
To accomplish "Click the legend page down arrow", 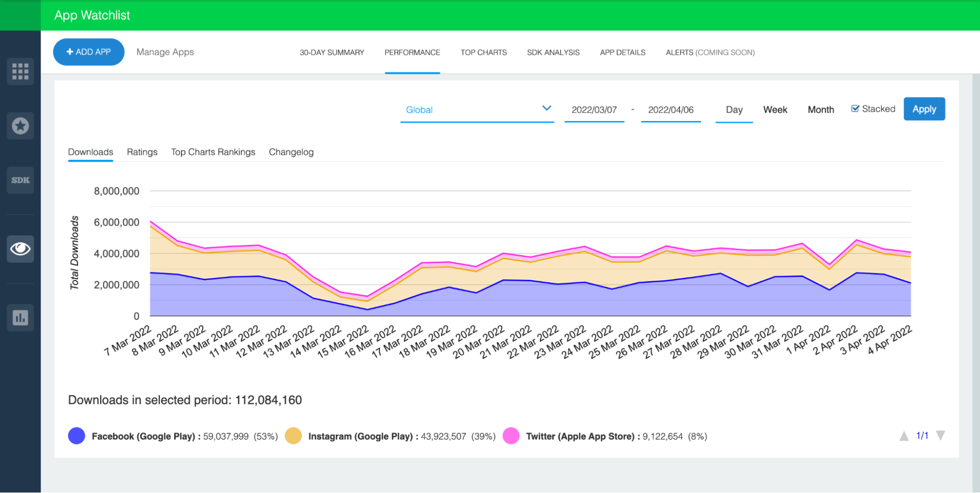I will click(940, 436).
